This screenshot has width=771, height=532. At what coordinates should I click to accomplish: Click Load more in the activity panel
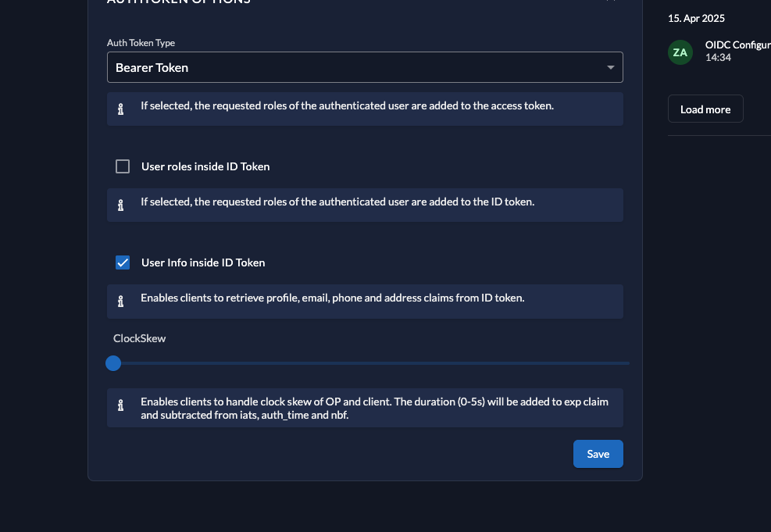tap(705, 109)
